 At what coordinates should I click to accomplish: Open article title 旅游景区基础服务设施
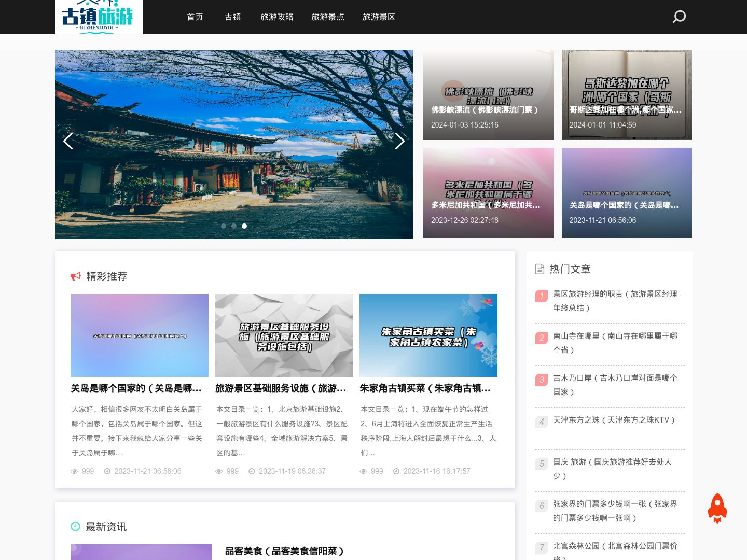pyautogui.click(x=281, y=388)
